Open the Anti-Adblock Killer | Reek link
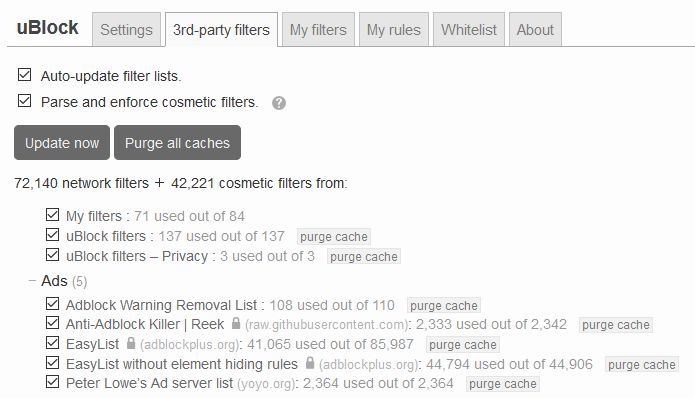The height and width of the screenshot is (399, 695). pyautogui.click(x=145, y=324)
